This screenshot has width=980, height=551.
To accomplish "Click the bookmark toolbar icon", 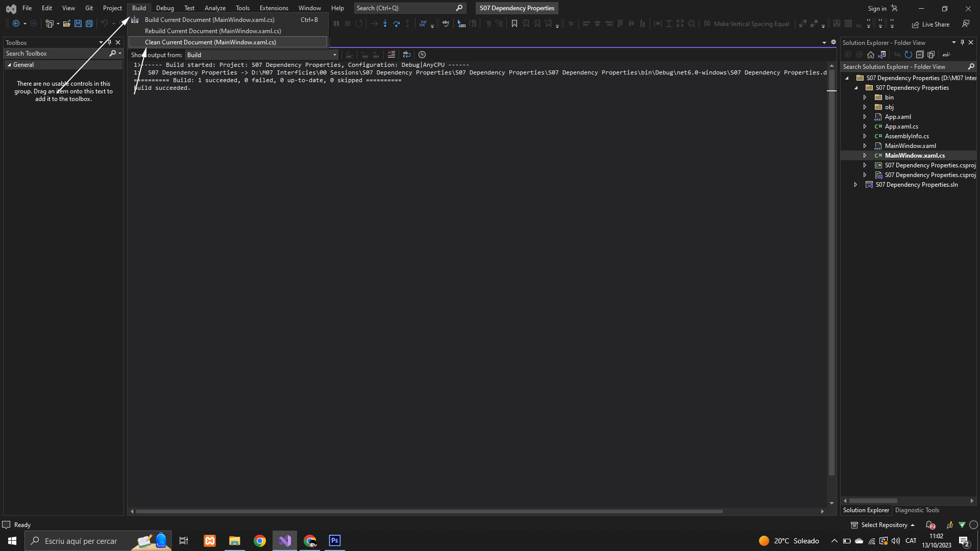I will tap(514, 23).
